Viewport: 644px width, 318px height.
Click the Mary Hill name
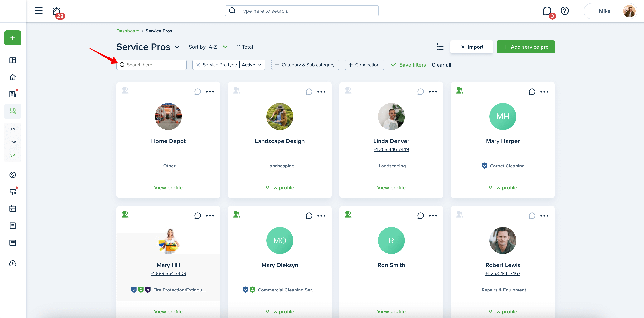[168, 265]
